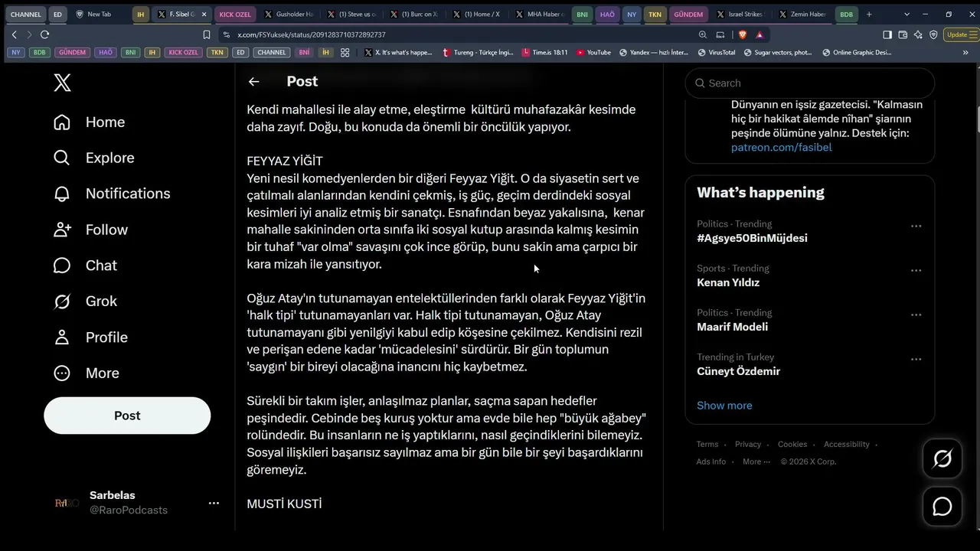Screen dimensions: 980x551
Task: Click the Brave Shields lion icon
Action: coord(742,34)
